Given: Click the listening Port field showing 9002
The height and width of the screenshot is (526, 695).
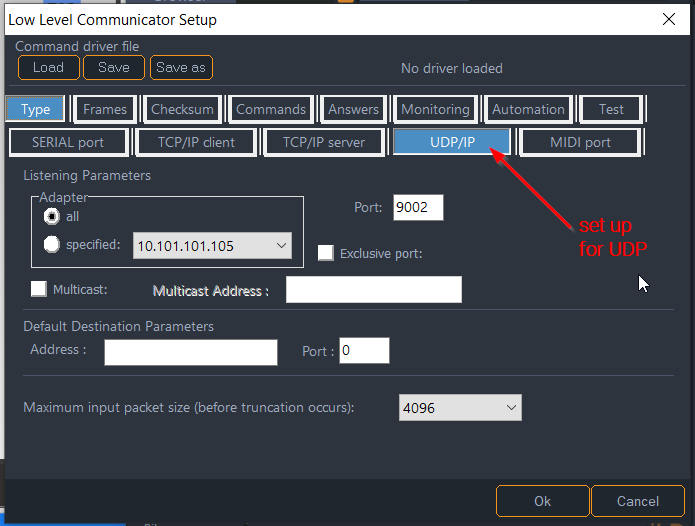Looking at the screenshot, I should (x=417, y=207).
